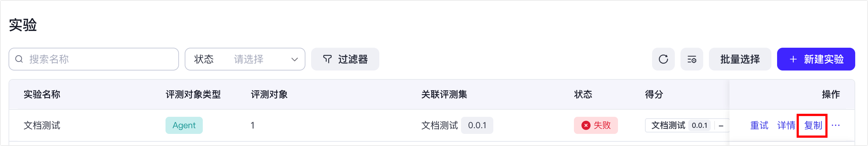This screenshot has height=146, width=868.
Task: Click the plus icon on 新建实验
Action: point(793,59)
